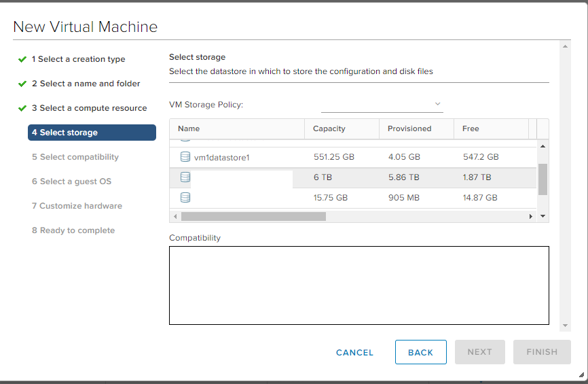Click the CANCEL button
Viewport: 588px width, 384px height.
click(354, 353)
